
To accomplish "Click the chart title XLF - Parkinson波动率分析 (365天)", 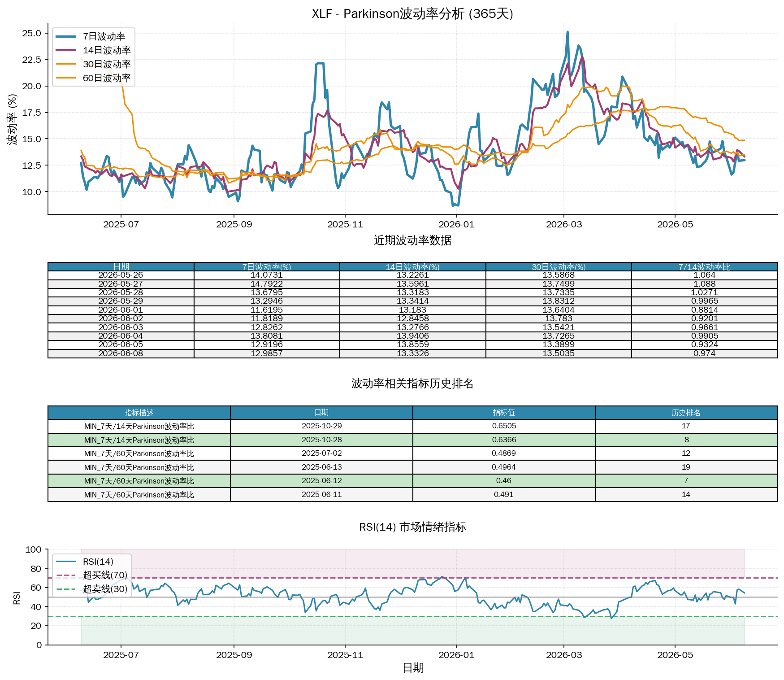I will pos(412,14).
